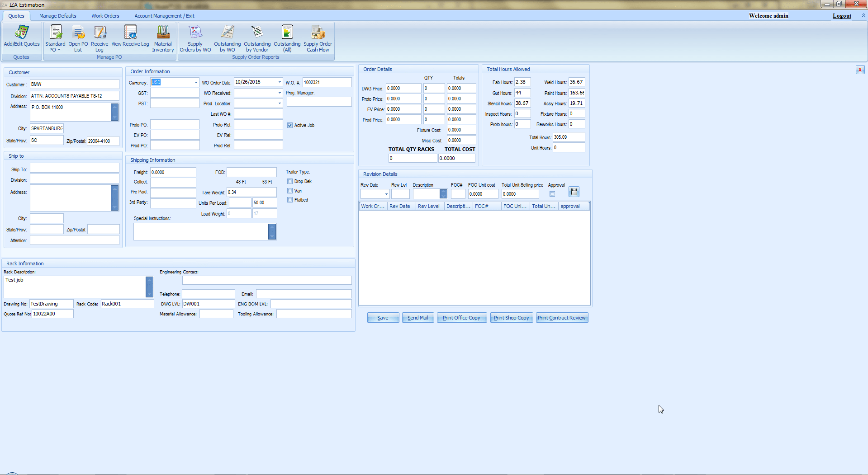Open the Add/Edit Quotes tool
The height and width of the screenshot is (475, 868).
pos(21,36)
